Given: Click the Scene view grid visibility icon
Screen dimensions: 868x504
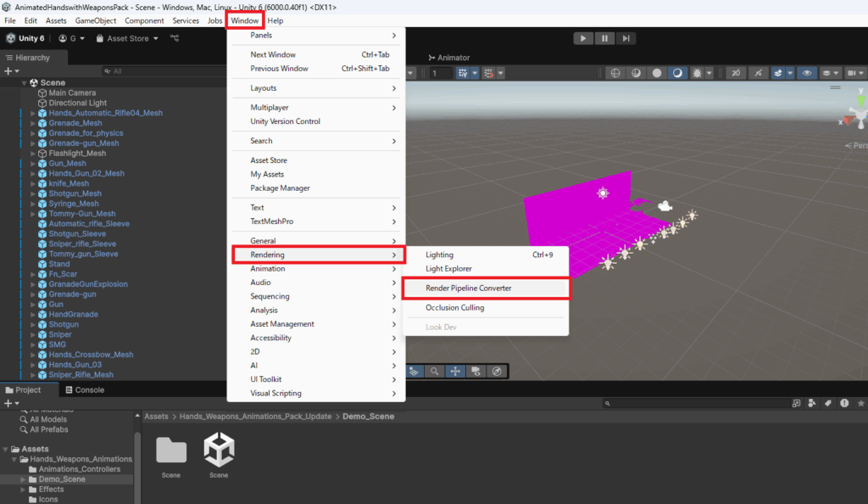Looking at the screenshot, I should click(463, 73).
